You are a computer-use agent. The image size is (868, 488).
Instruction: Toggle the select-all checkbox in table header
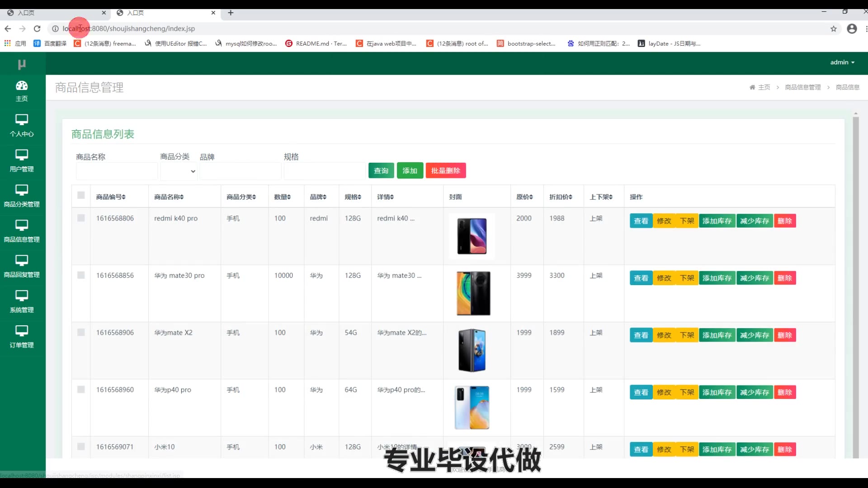pos(81,195)
